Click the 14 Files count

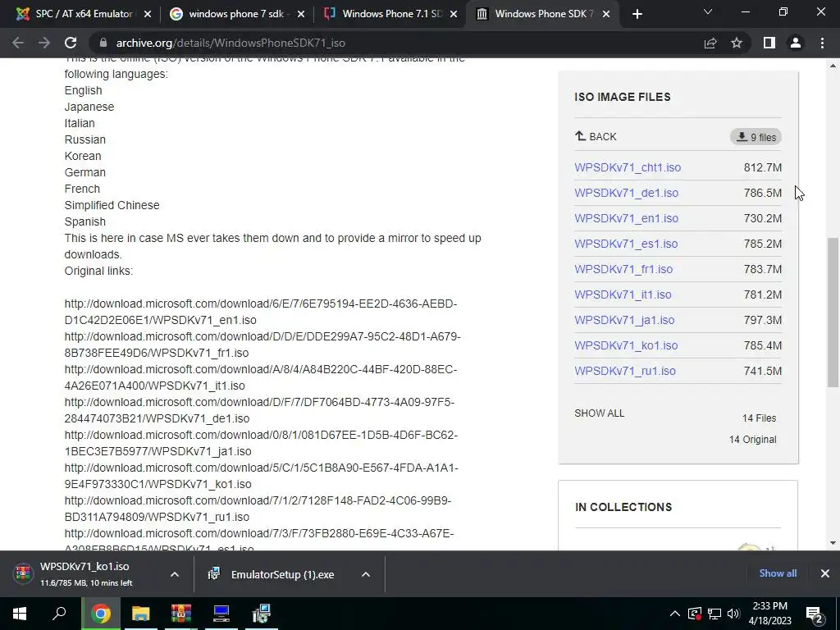coord(759,418)
